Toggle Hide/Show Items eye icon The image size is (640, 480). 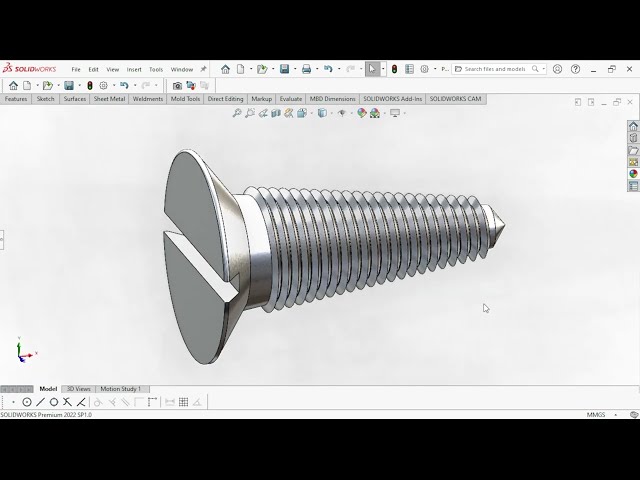[x=342, y=113]
